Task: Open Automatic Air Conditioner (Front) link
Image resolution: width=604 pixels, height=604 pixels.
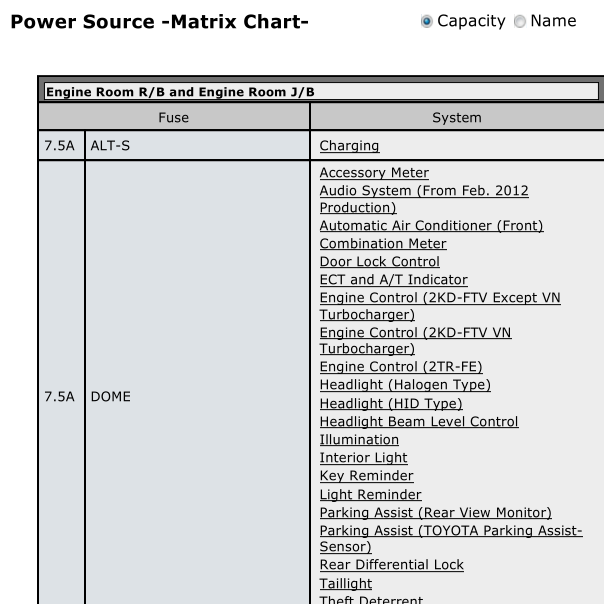Action: click(431, 226)
